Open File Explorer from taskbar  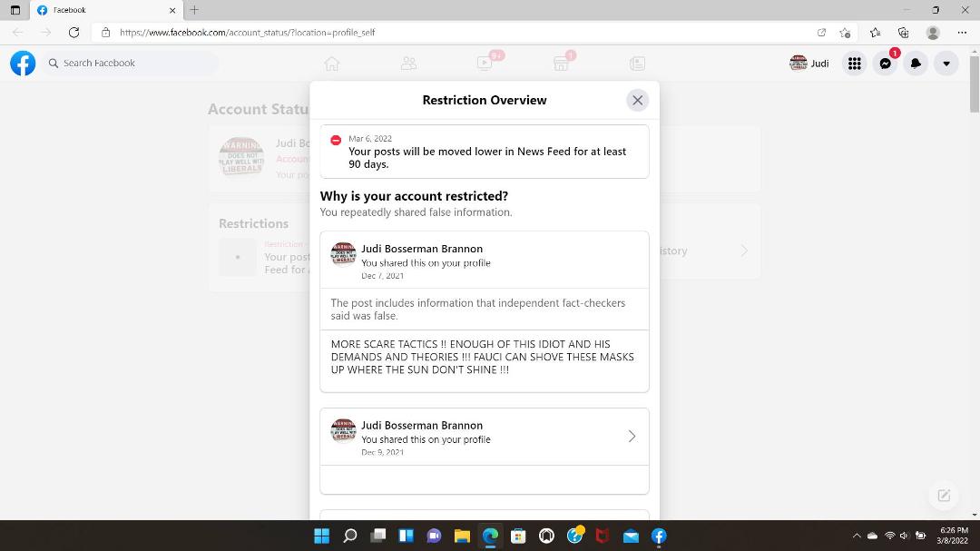coord(462,536)
